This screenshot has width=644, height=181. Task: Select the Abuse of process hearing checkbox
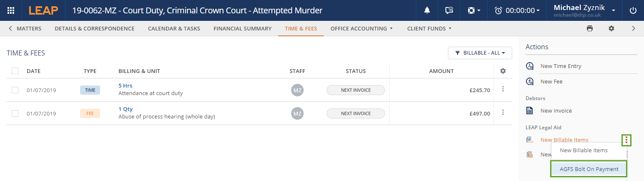15,113
